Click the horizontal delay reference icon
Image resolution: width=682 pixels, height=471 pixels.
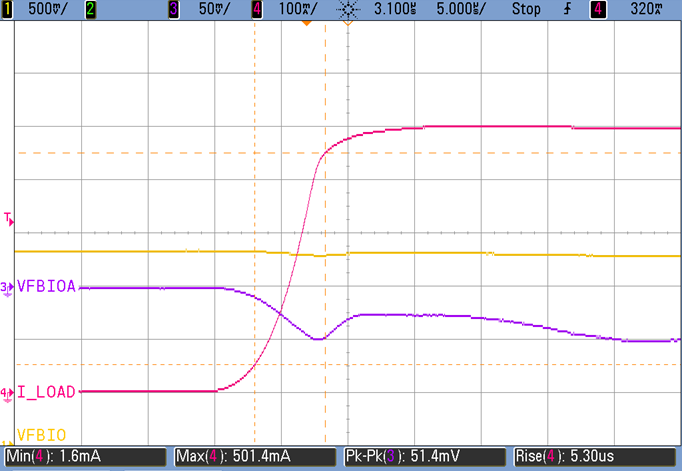tap(347, 9)
